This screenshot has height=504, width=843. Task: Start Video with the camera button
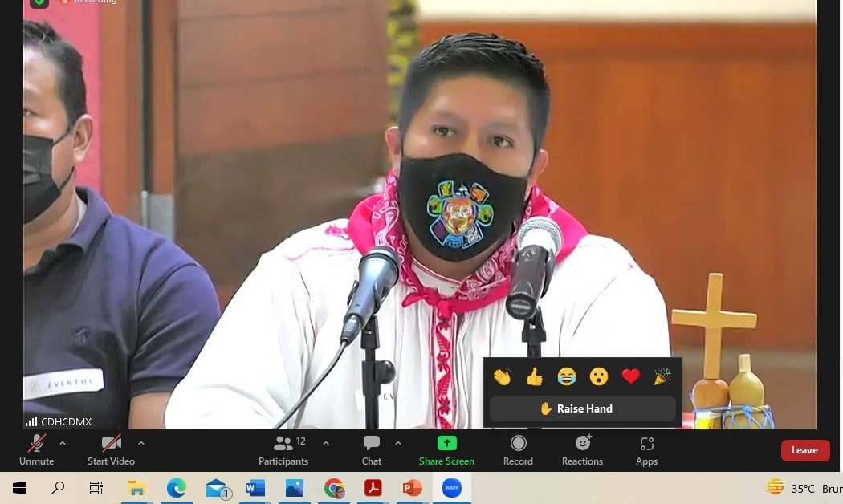tap(111, 450)
